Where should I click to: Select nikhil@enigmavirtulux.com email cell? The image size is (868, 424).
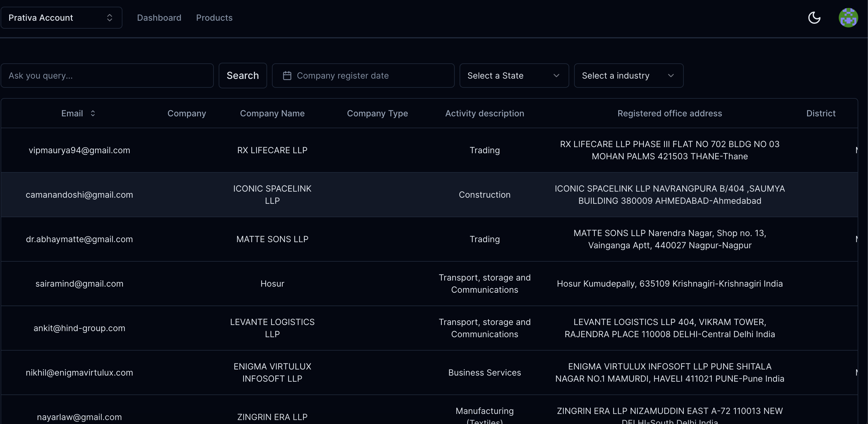click(x=79, y=373)
